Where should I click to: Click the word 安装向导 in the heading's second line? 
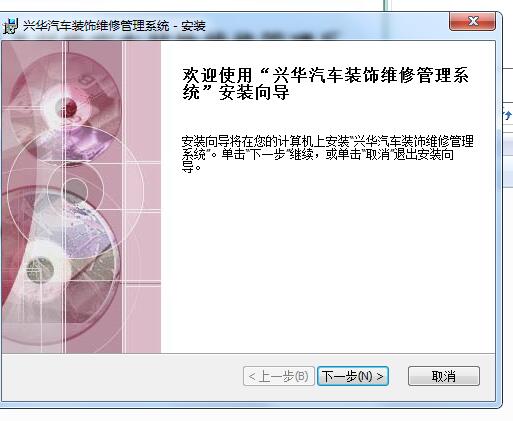coord(254,93)
